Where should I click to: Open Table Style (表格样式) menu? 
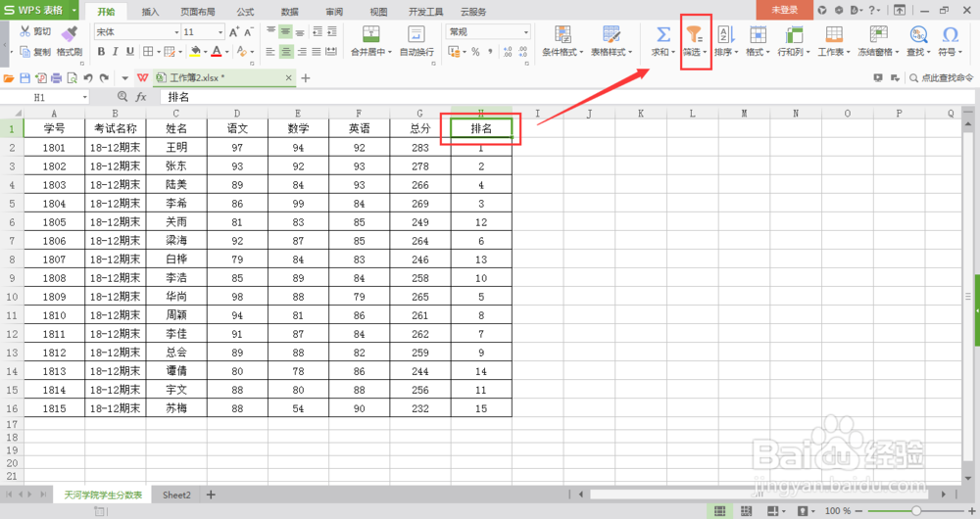[612, 40]
